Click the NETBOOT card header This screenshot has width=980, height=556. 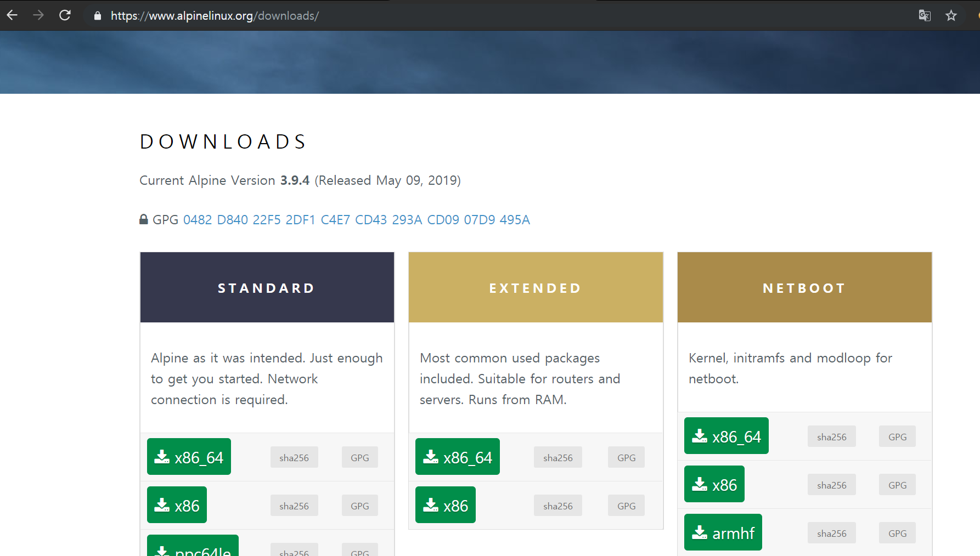coord(805,287)
